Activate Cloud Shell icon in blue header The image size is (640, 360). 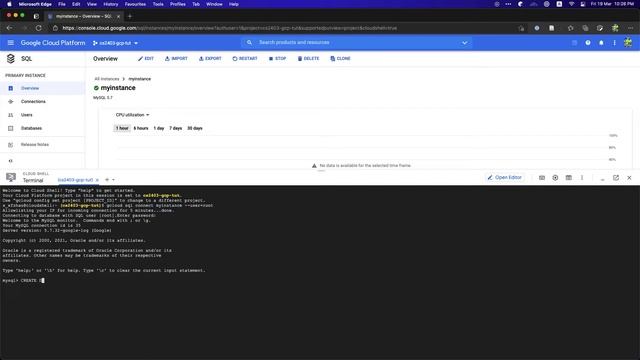[574, 42]
